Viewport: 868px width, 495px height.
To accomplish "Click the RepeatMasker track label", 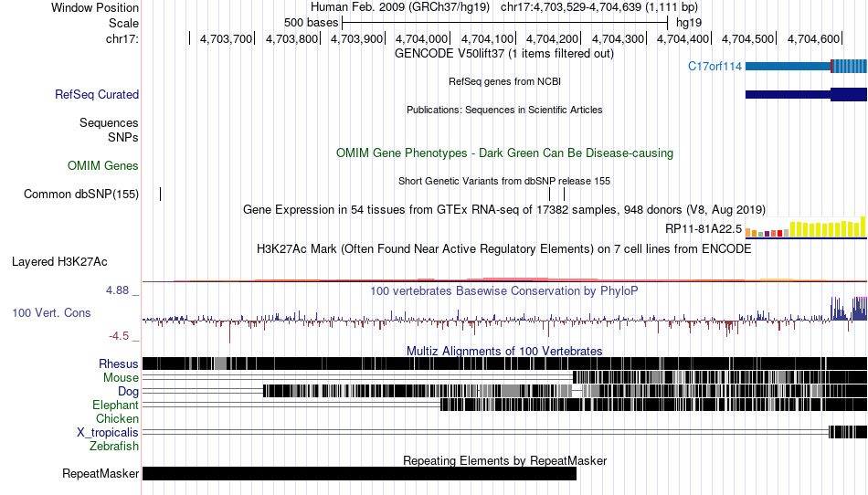I will click(x=101, y=473).
